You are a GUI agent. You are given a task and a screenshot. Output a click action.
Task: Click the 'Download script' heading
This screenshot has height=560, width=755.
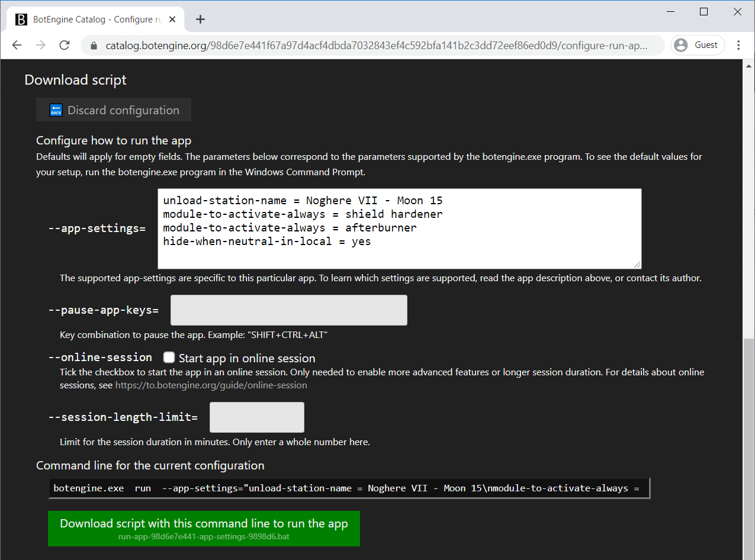tap(75, 80)
